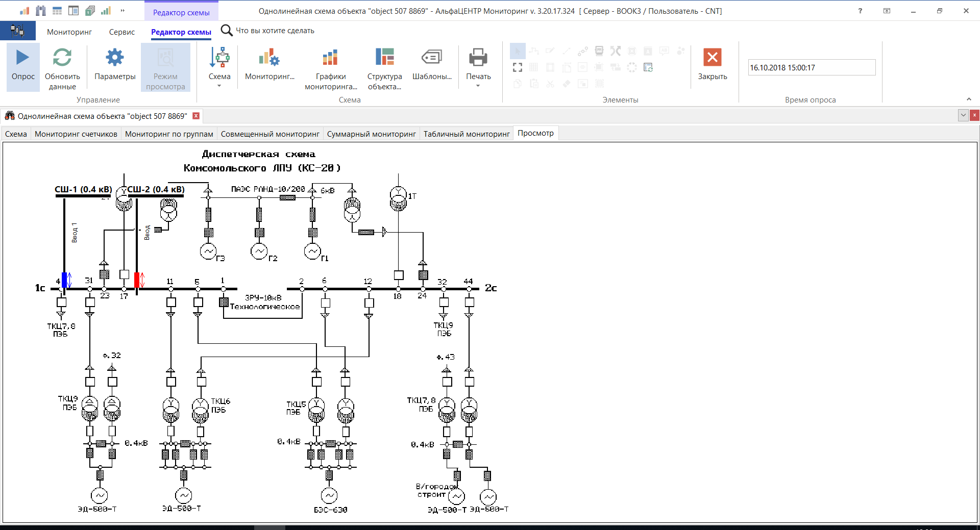
Task: Click the Параметры gear icon
Action: 114,57
